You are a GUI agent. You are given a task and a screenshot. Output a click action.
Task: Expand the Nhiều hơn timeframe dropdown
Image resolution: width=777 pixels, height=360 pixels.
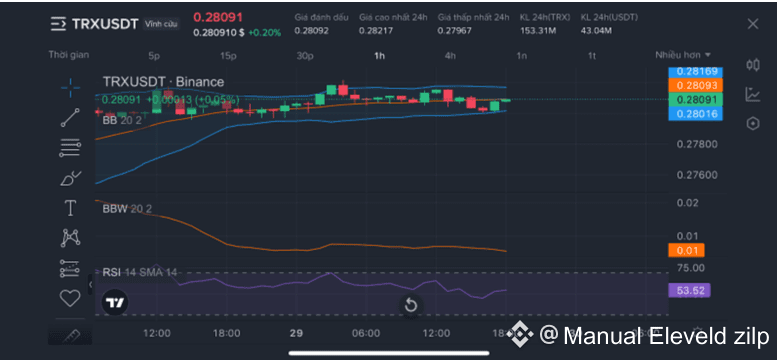click(x=683, y=55)
